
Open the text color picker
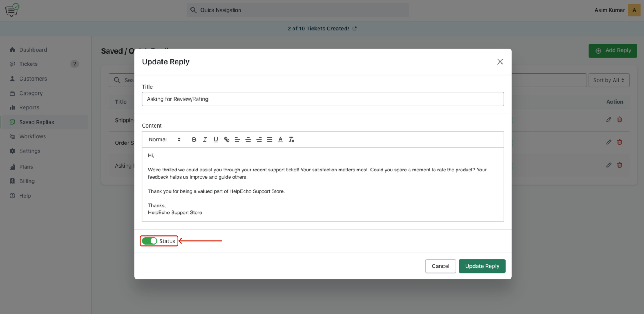coord(281,139)
